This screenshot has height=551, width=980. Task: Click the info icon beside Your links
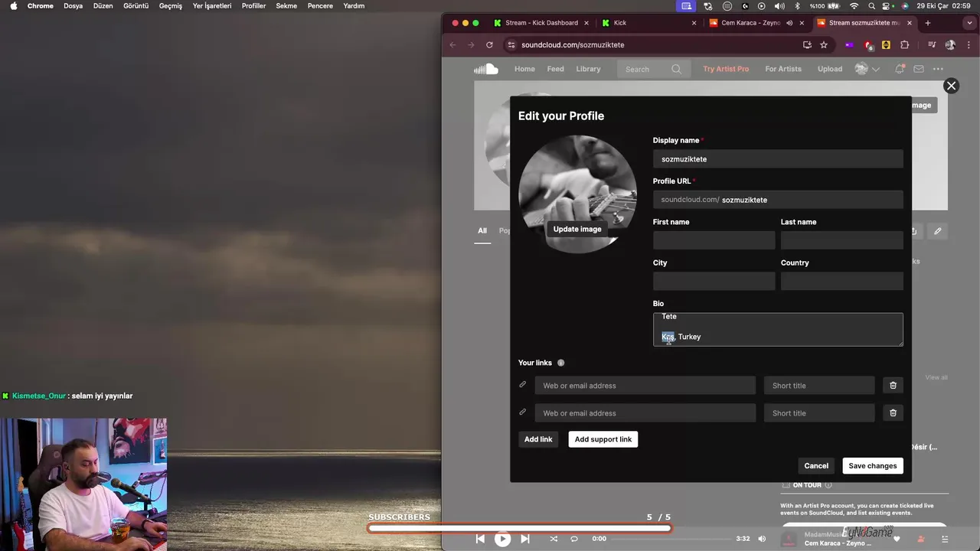(560, 363)
